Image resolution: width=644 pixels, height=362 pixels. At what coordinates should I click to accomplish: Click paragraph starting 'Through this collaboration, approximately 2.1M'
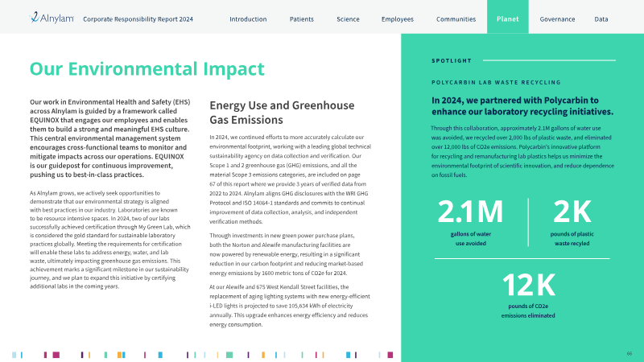(x=522, y=151)
